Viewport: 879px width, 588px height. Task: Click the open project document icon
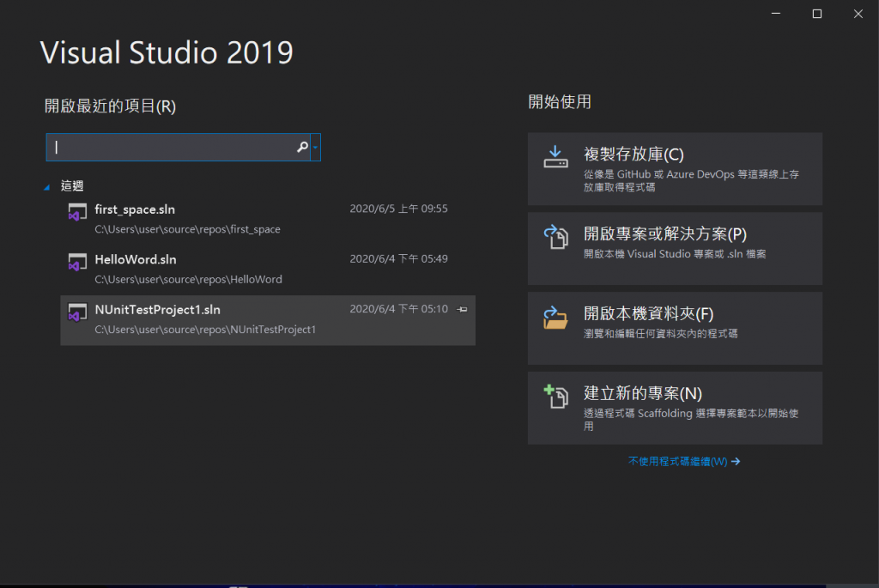click(555, 237)
